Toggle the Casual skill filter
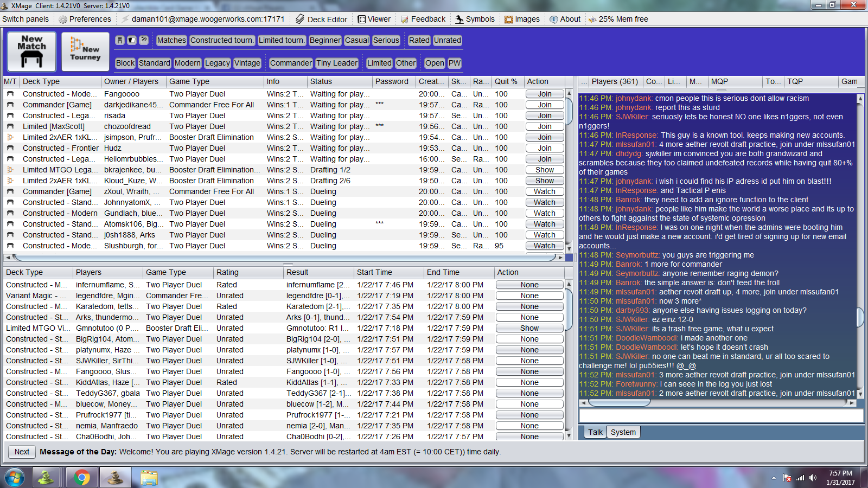This screenshot has height=488, width=868. click(356, 40)
